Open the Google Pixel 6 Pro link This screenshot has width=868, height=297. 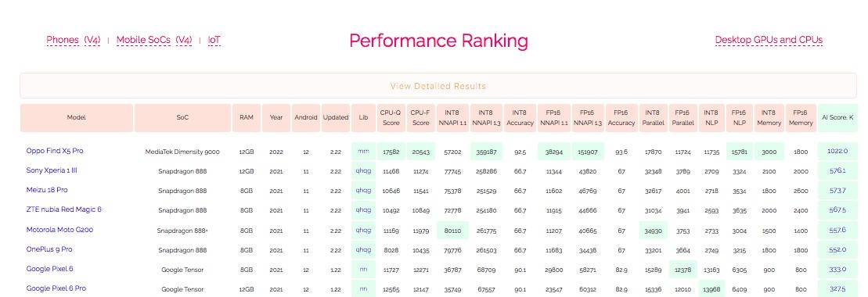[56, 288]
